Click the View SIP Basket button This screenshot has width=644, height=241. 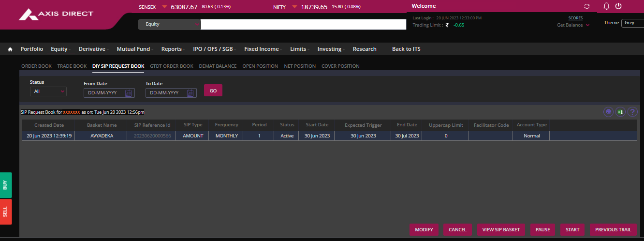click(500, 229)
